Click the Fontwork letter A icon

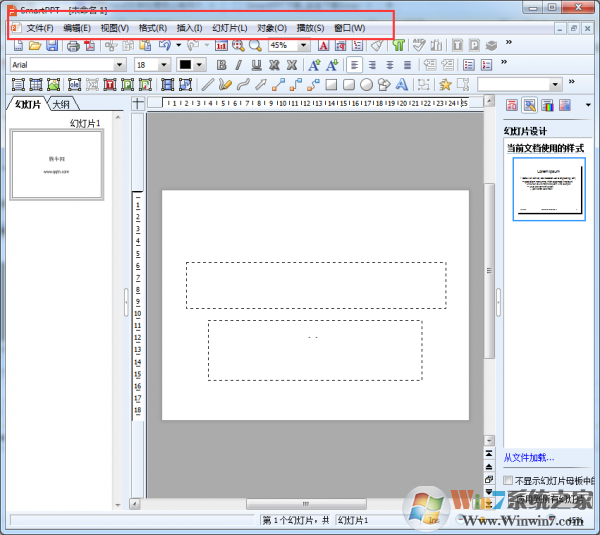point(401,85)
